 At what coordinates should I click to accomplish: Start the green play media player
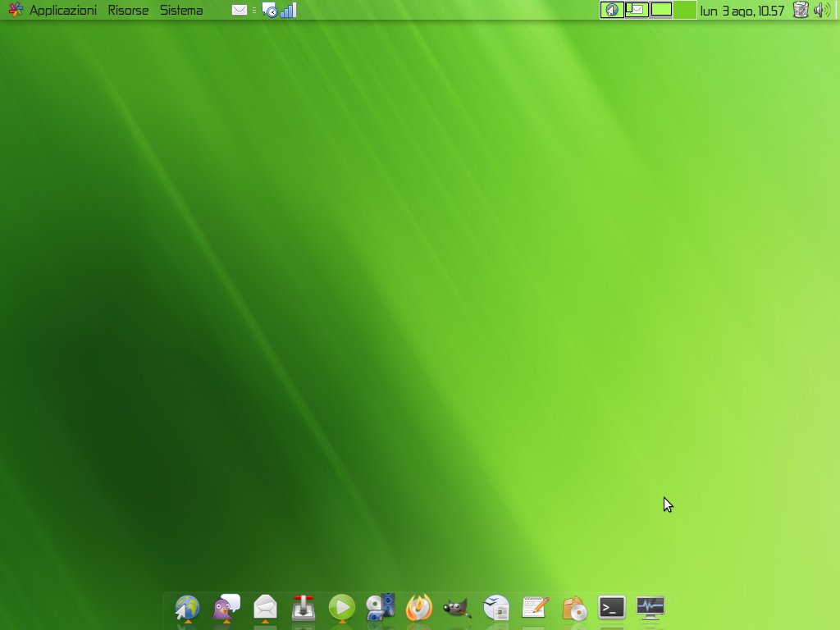coord(342,608)
